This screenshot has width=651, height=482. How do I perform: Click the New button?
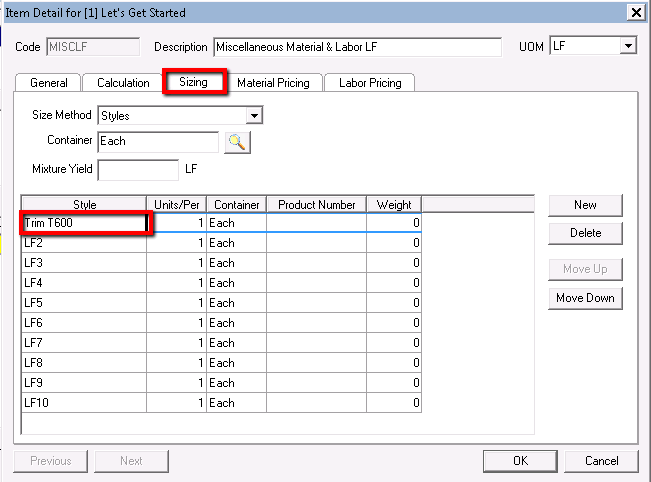pos(585,205)
